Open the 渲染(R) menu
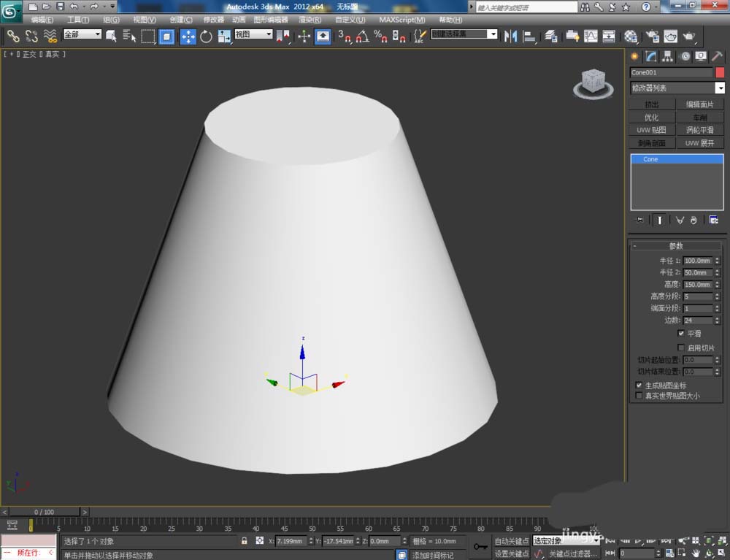The height and width of the screenshot is (560, 730). tap(310, 20)
